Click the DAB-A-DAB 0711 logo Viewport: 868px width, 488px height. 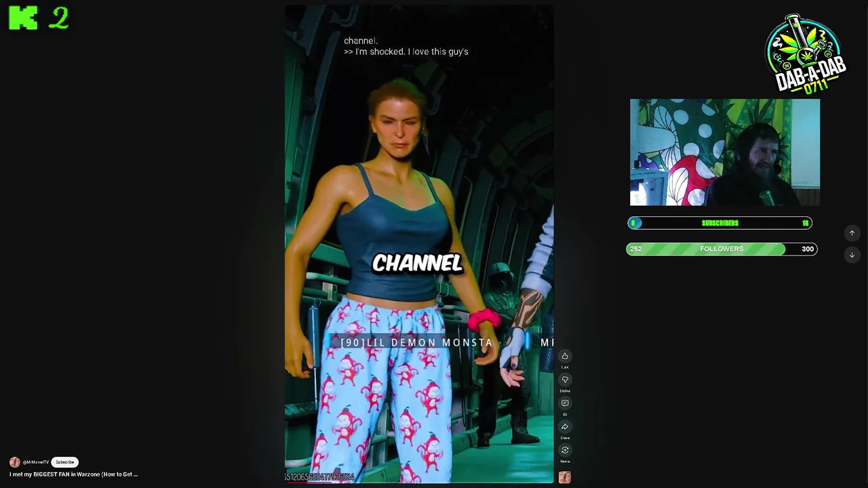(806, 54)
